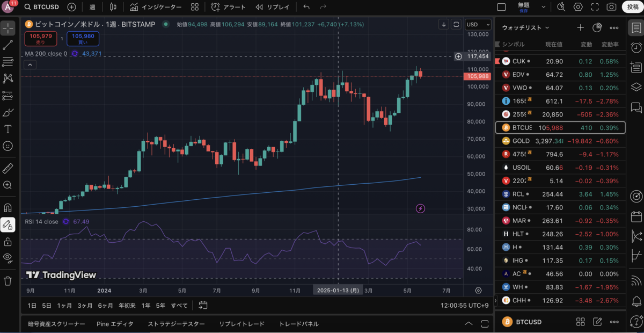The image size is (644, 333).
Task: Toggle lock all drawing tools
Action: (x=8, y=242)
